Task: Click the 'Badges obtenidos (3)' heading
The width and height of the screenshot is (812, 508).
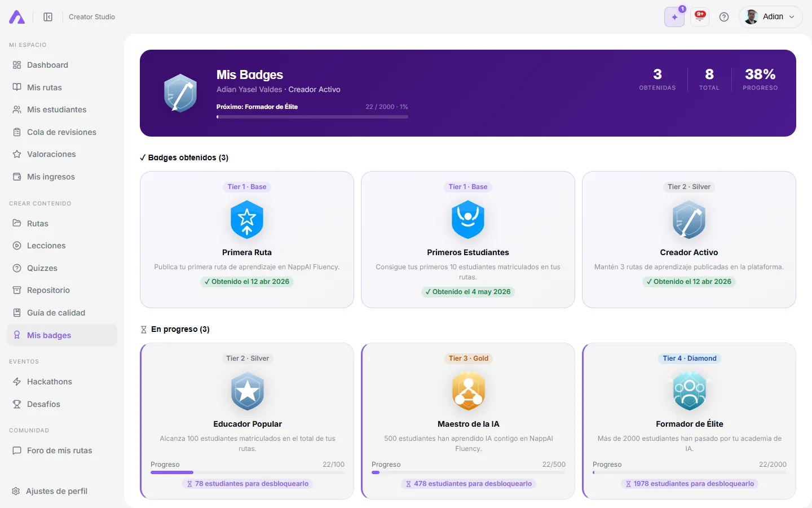Action: click(x=184, y=157)
